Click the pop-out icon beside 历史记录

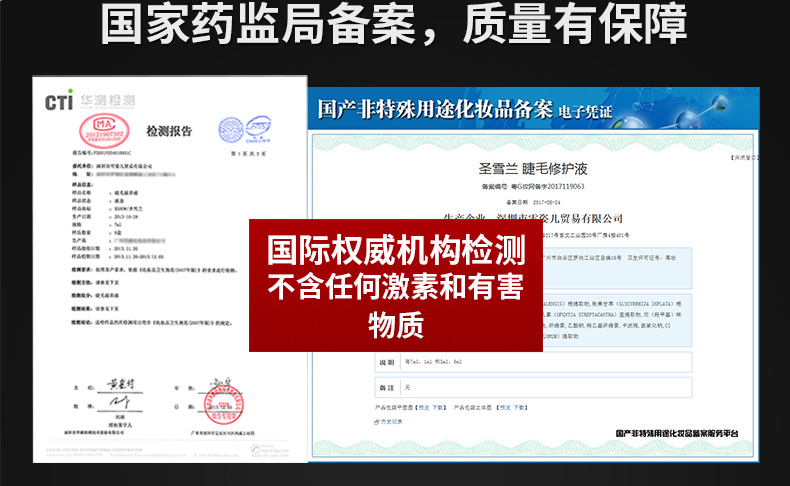coord(376,422)
